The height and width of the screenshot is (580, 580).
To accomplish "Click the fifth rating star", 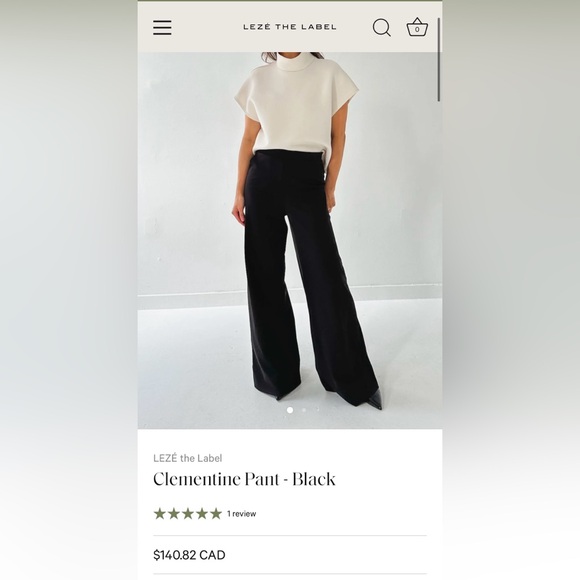I will click(x=216, y=513).
